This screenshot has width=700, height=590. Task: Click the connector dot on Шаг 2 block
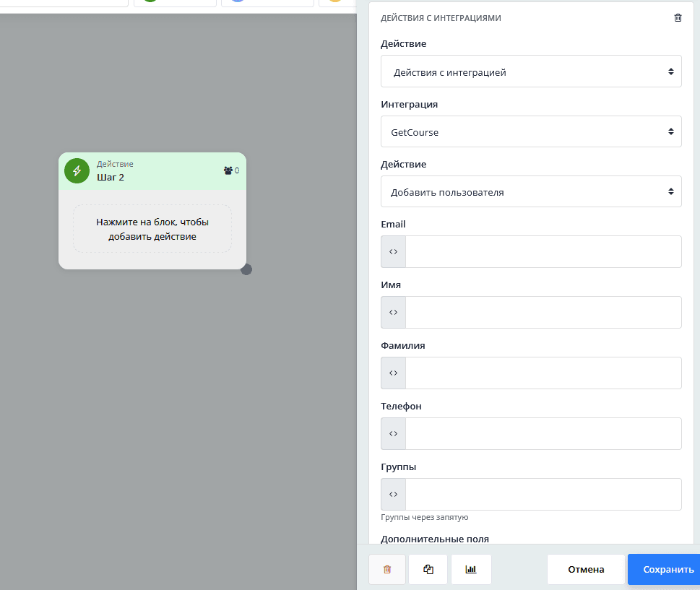(246, 269)
